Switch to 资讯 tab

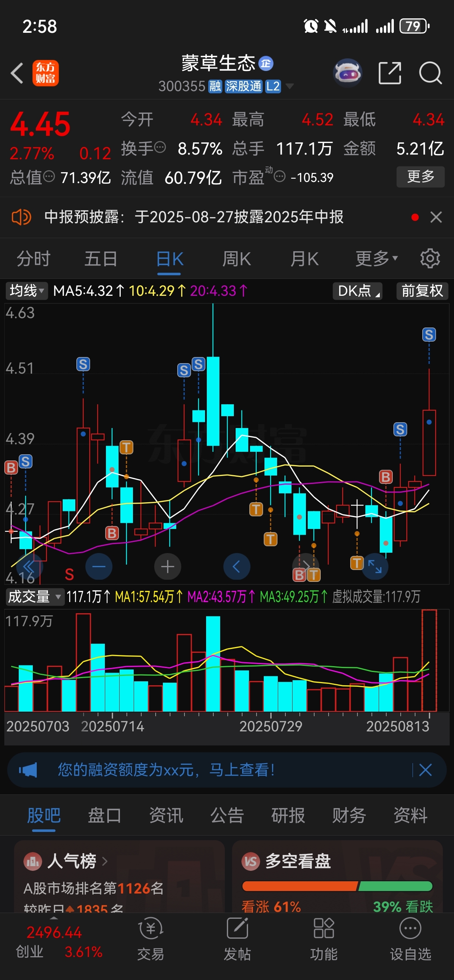[166, 816]
